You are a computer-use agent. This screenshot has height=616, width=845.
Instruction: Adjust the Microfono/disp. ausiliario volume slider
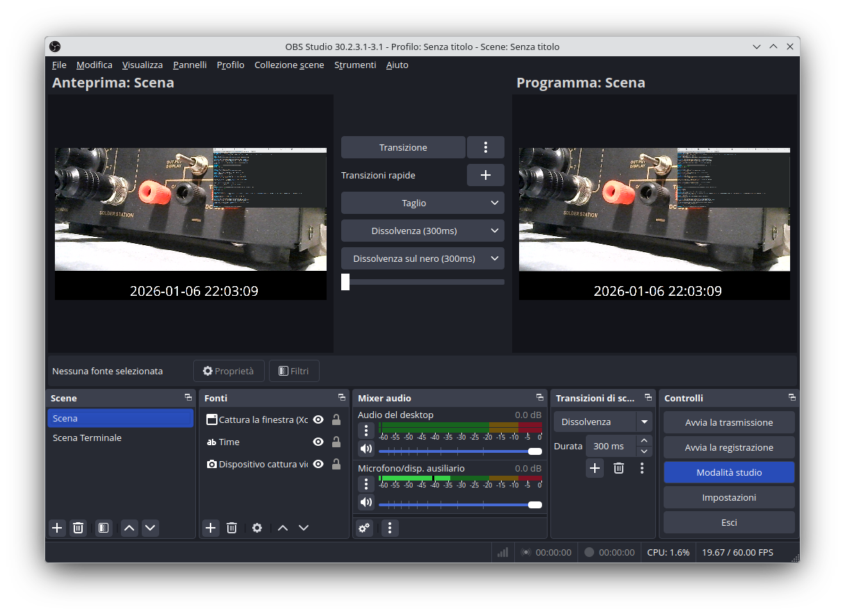534,505
